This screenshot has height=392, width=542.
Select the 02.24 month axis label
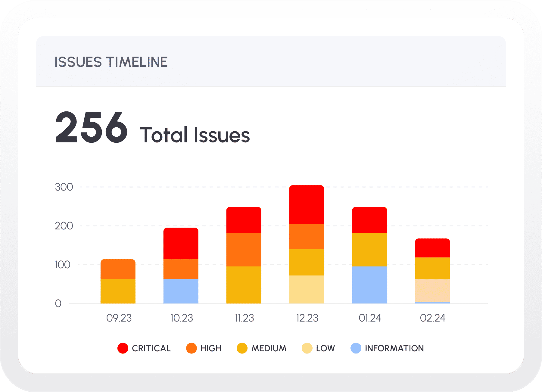point(432,318)
